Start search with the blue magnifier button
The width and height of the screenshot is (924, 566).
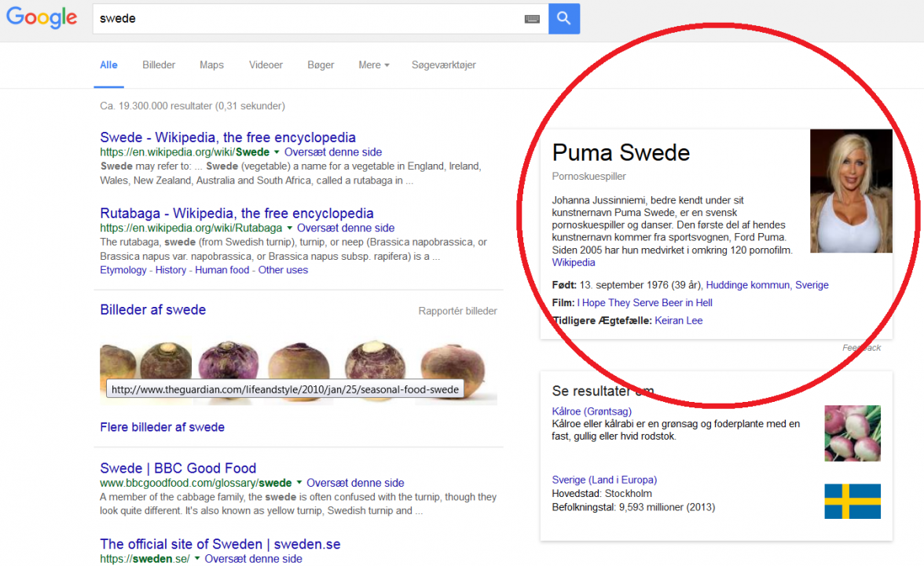563,18
